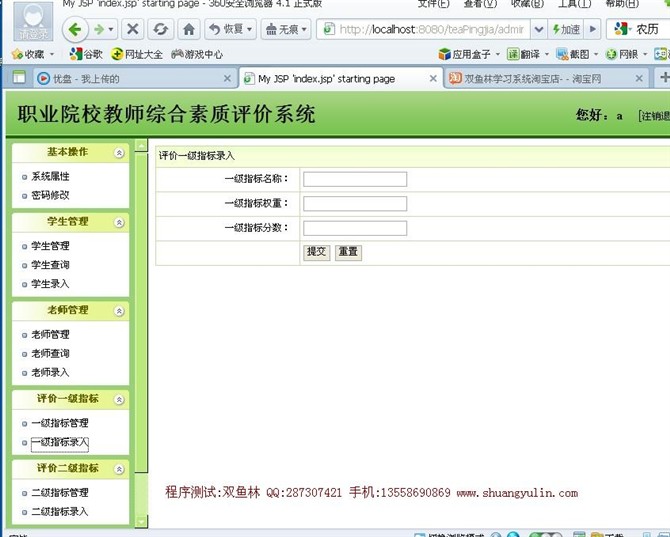Click the sidebar scrollbar up arrow

141,146
